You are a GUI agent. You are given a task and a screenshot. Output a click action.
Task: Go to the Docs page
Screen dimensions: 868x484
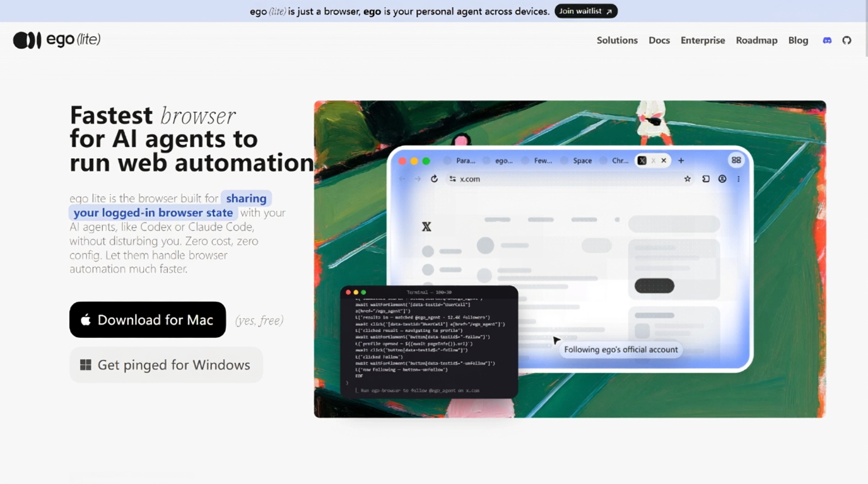point(659,40)
